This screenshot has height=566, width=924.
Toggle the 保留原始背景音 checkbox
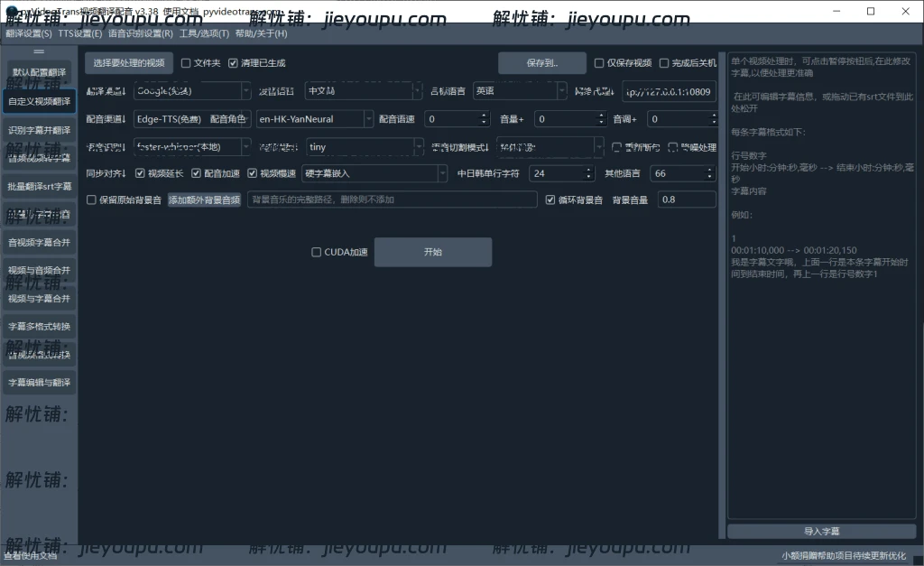(x=91, y=199)
